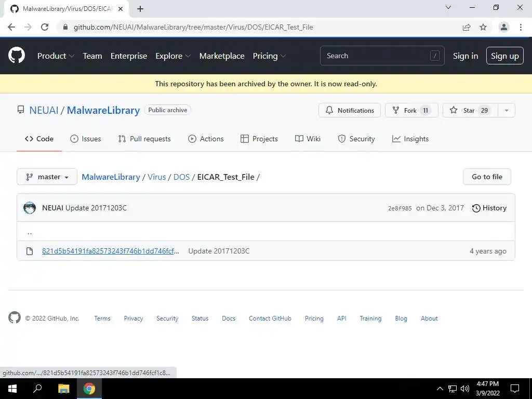
Task: Open file 821d5b54191fa82573243f746b1dd746fcf...
Action: click(111, 251)
